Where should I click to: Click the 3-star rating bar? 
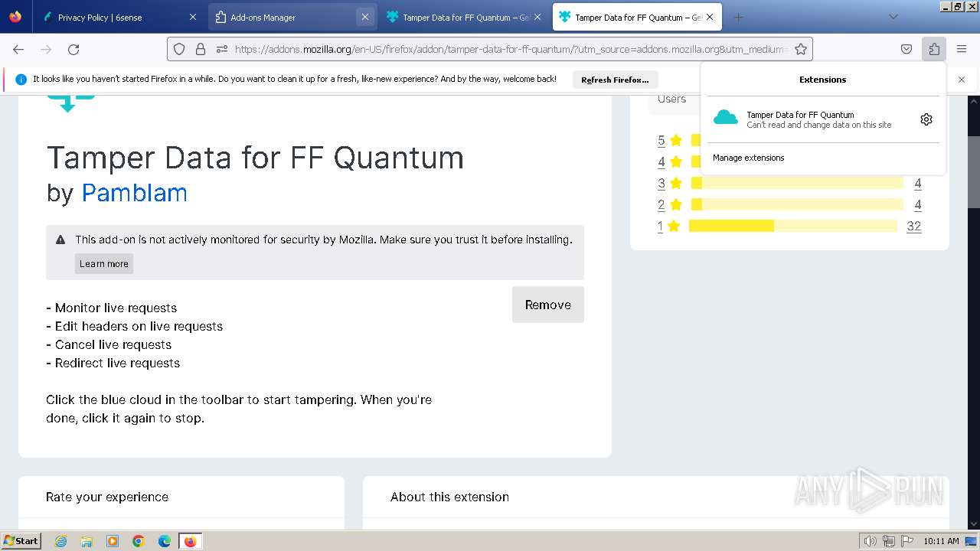click(797, 183)
